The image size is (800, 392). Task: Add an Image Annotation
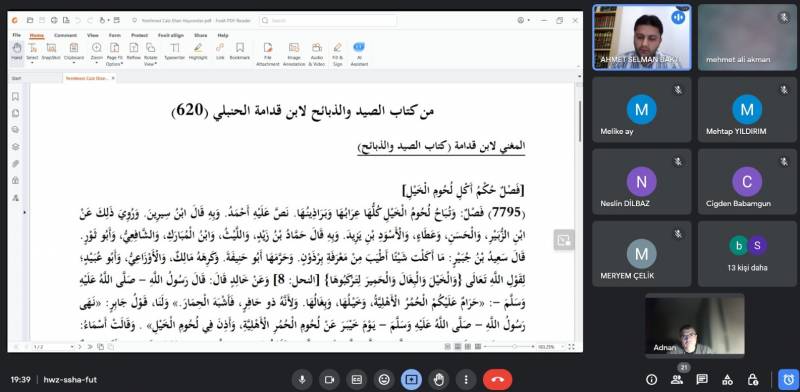point(294,55)
